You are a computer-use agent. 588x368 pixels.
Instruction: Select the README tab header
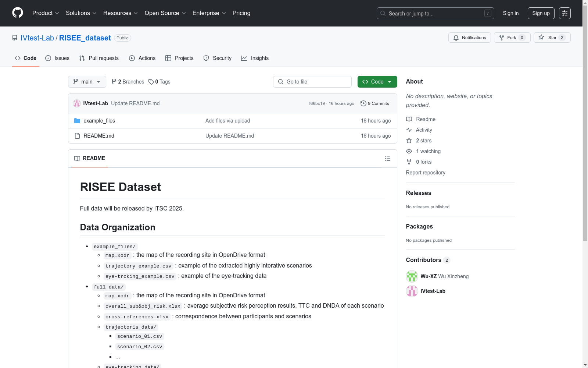90,158
